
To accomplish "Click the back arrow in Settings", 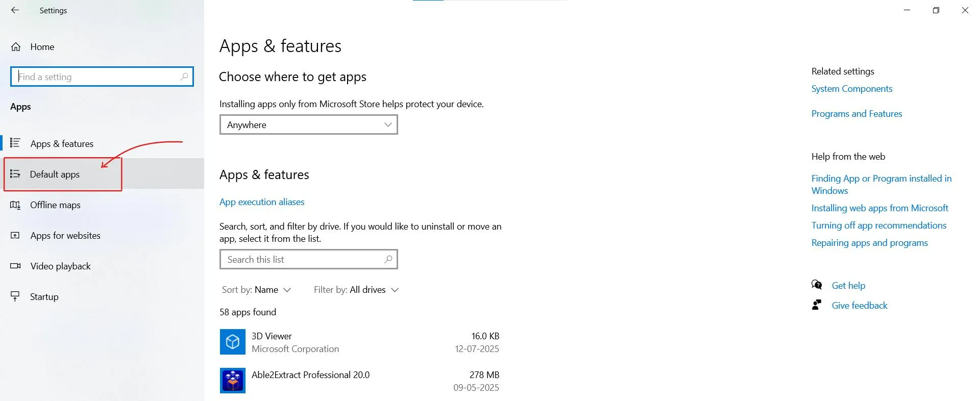I will click(15, 10).
